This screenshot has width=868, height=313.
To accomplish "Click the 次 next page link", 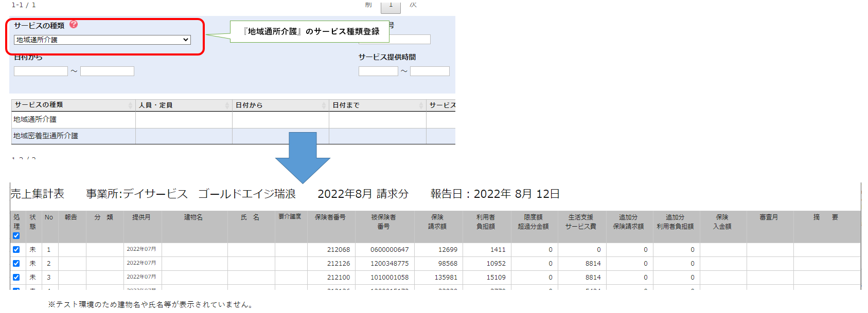I will (x=413, y=5).
